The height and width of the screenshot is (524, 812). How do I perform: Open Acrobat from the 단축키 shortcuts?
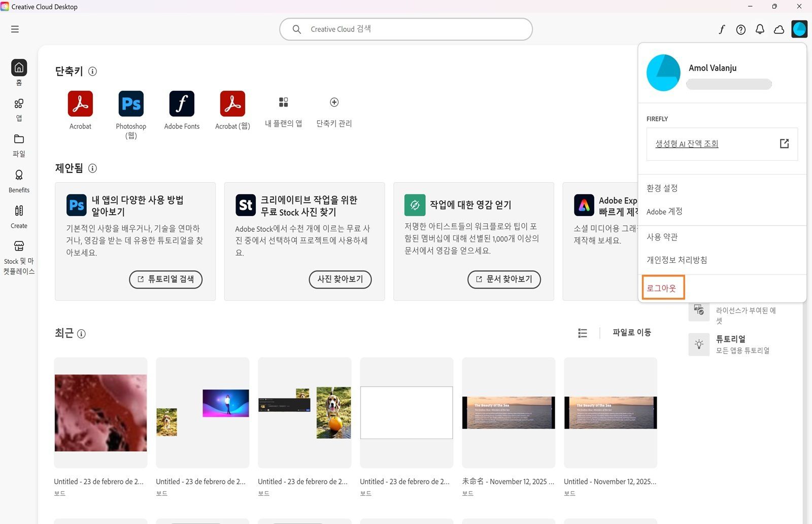(x=80, y=104)
